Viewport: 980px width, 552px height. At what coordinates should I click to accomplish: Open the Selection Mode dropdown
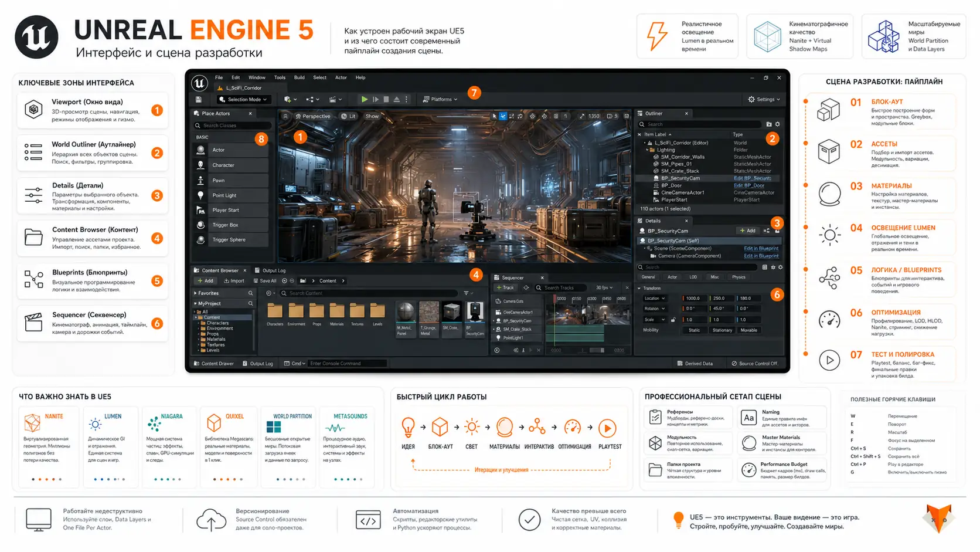tap(243, 99)
